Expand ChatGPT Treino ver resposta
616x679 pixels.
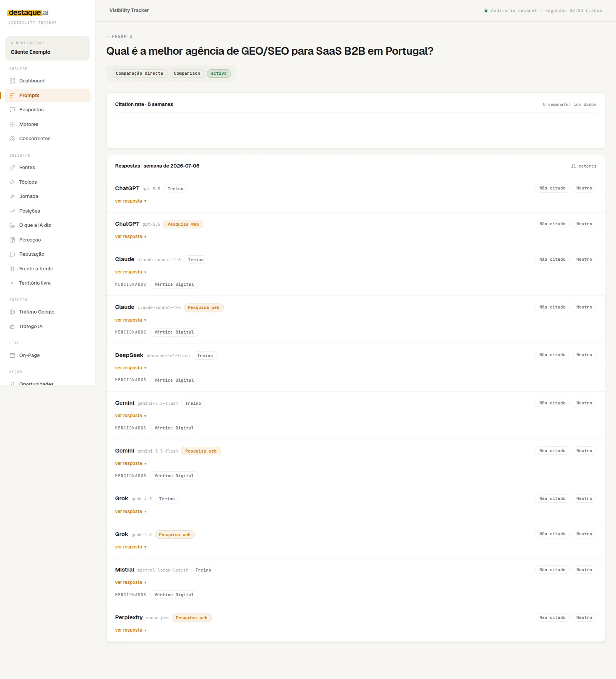pyautogui.click(x=131, y=201)
